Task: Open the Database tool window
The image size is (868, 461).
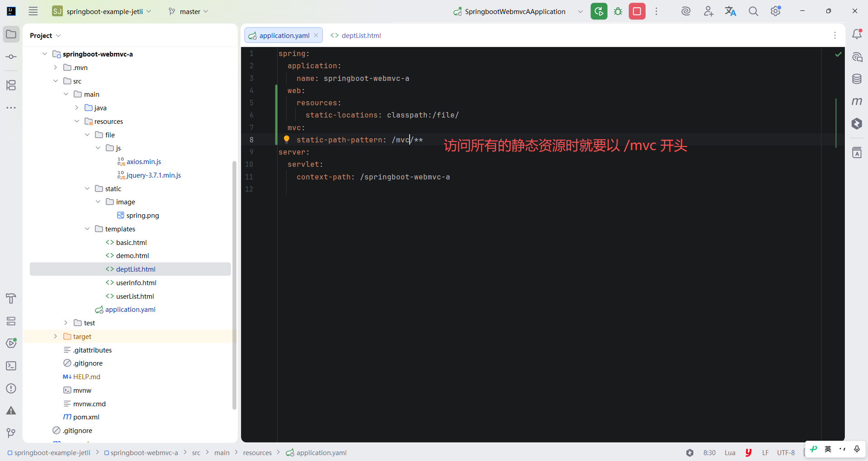Action: click(x=857, y=79)
